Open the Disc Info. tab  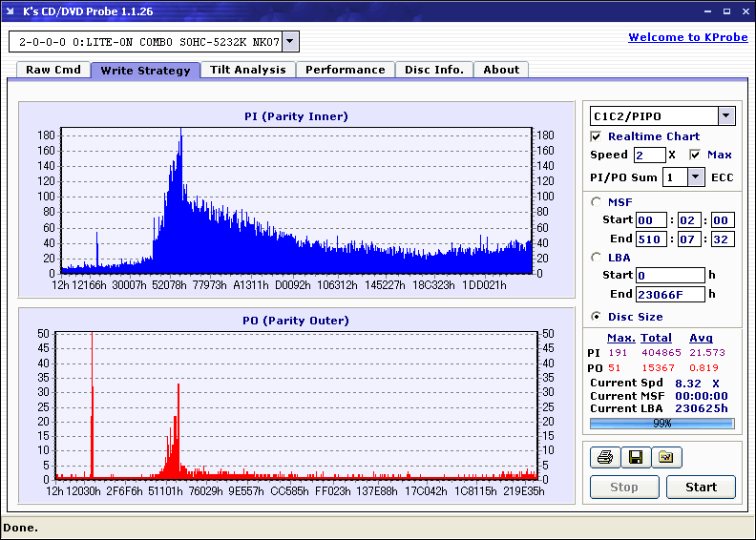(433, 70)
